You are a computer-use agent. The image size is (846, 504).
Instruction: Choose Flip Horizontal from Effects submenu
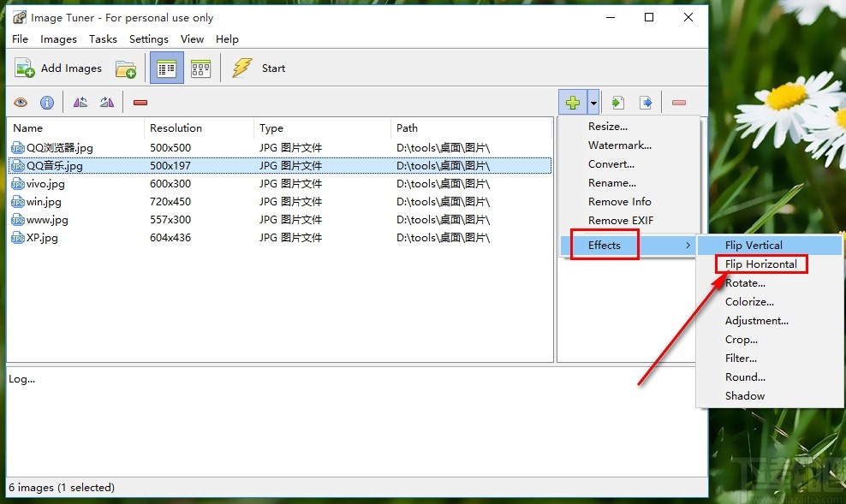(x=760, y=264)
